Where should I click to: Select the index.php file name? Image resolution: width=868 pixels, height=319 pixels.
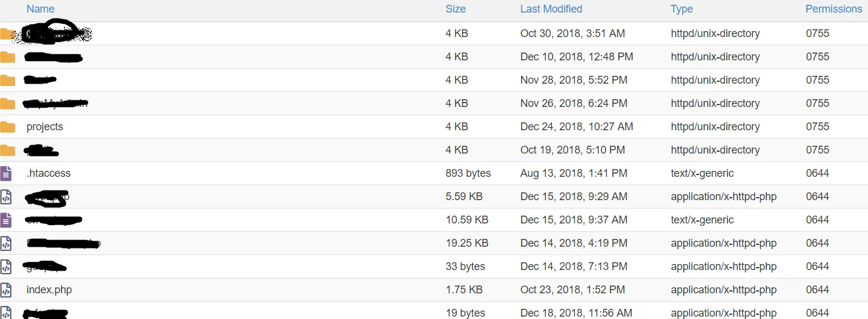click(49, 290)
